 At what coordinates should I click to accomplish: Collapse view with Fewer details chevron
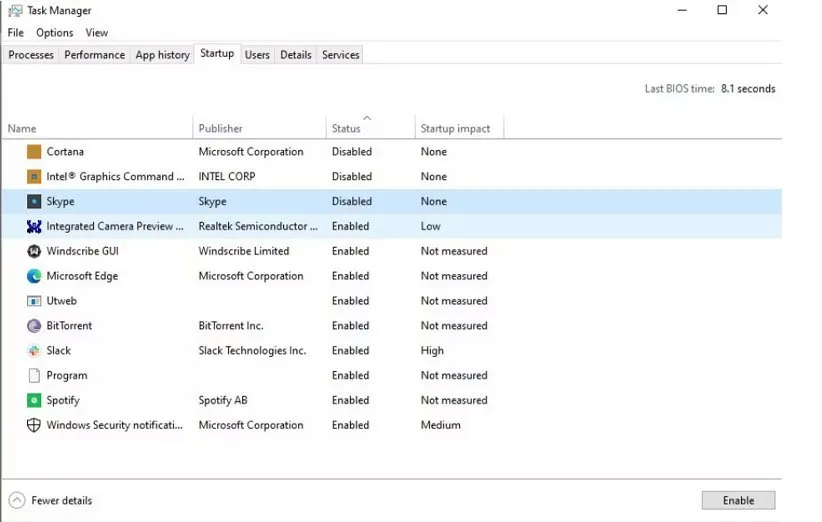(17, 500)
